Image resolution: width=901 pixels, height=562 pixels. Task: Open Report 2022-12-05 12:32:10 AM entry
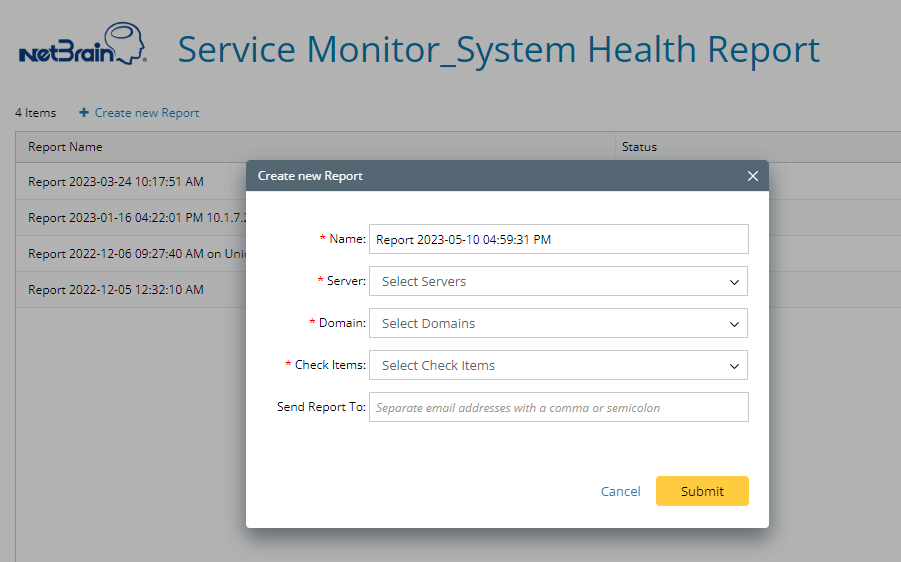tap(116, 290)
